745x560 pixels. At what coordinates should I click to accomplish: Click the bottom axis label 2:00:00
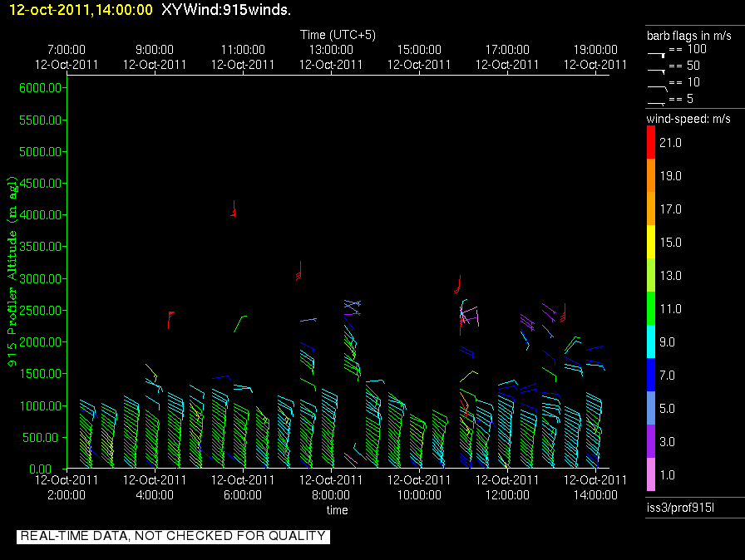[67, 495]
